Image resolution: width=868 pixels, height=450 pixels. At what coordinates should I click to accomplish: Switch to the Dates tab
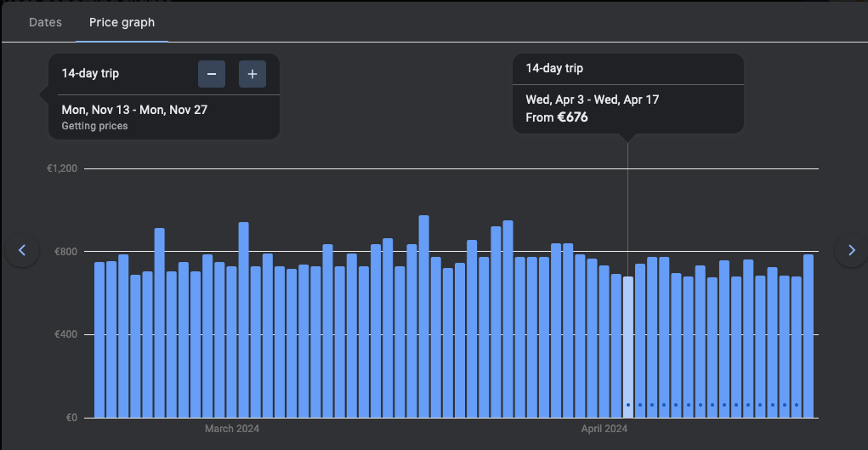(45, 23)
